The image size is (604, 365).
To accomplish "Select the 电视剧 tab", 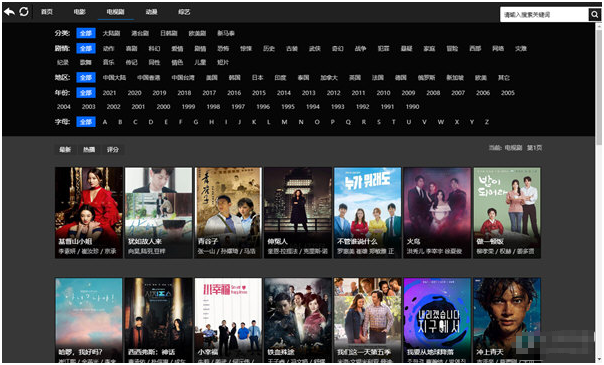I will tap(115, 12).
